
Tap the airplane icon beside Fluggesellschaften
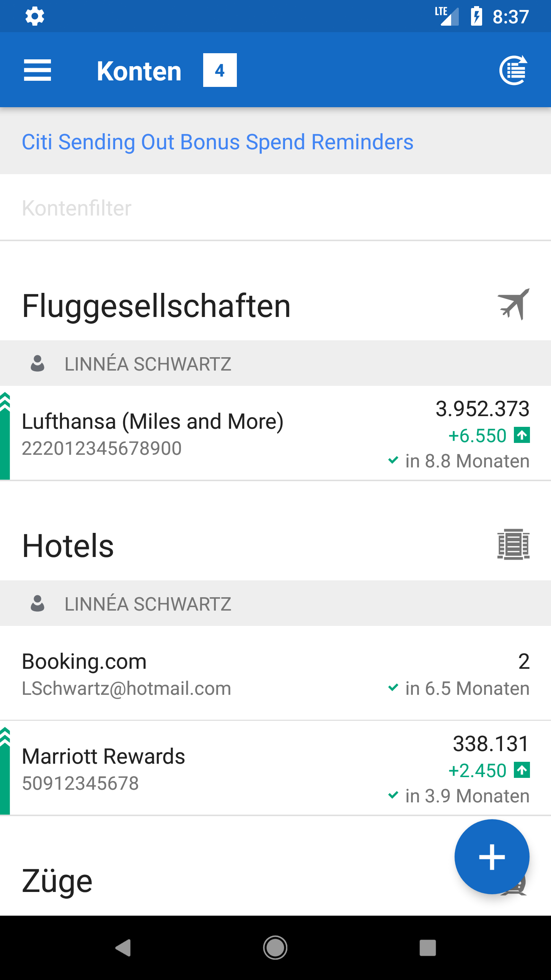pos(513,305)
